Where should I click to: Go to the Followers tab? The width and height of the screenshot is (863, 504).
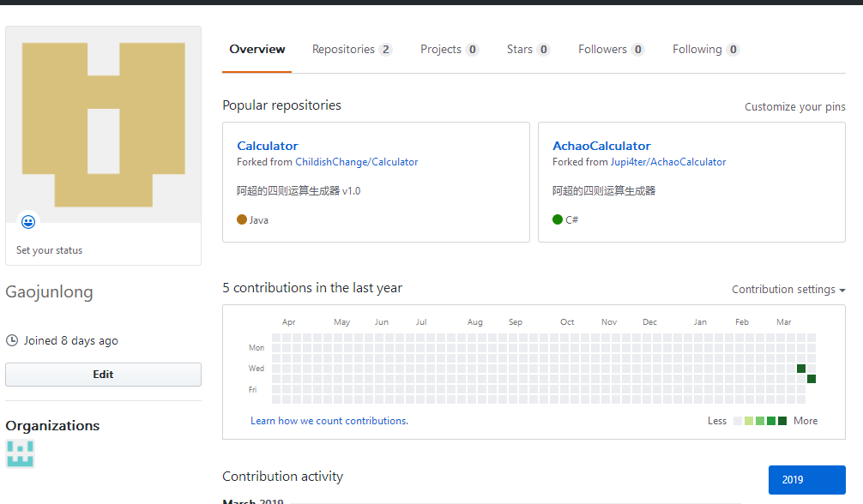click(611, 50)
